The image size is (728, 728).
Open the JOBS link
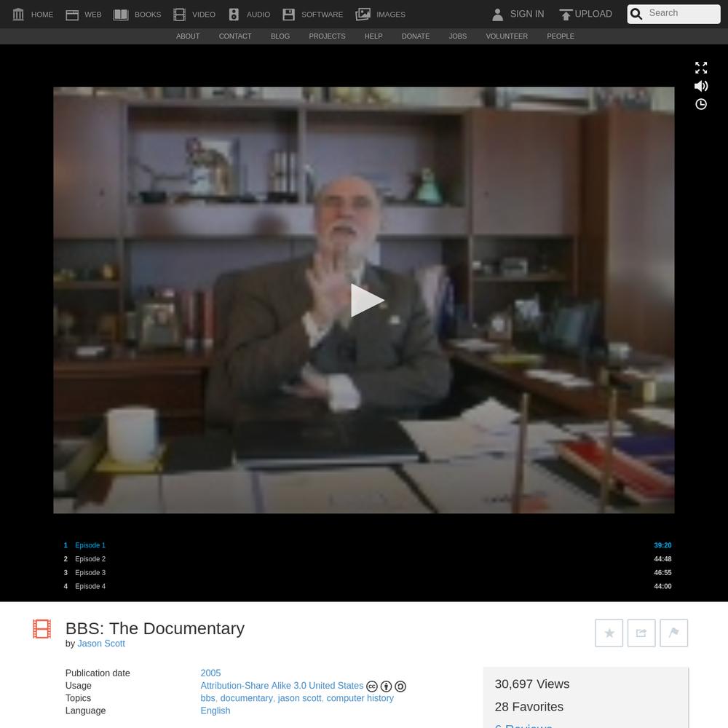coord(458,36)
